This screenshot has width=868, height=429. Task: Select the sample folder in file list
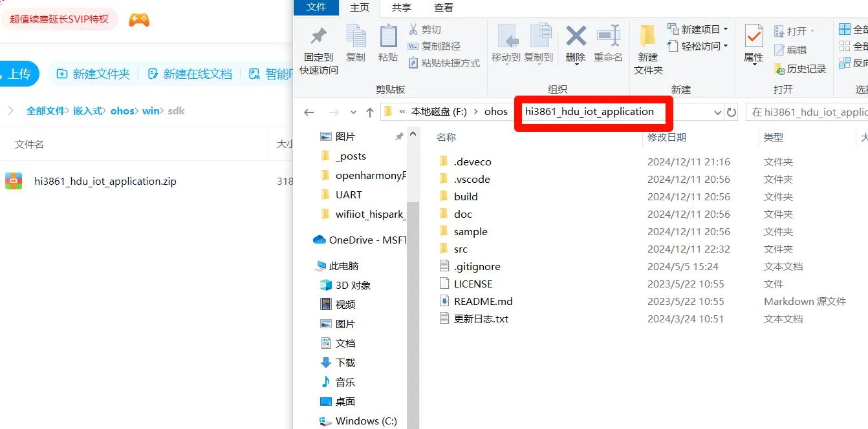[470, 231]
